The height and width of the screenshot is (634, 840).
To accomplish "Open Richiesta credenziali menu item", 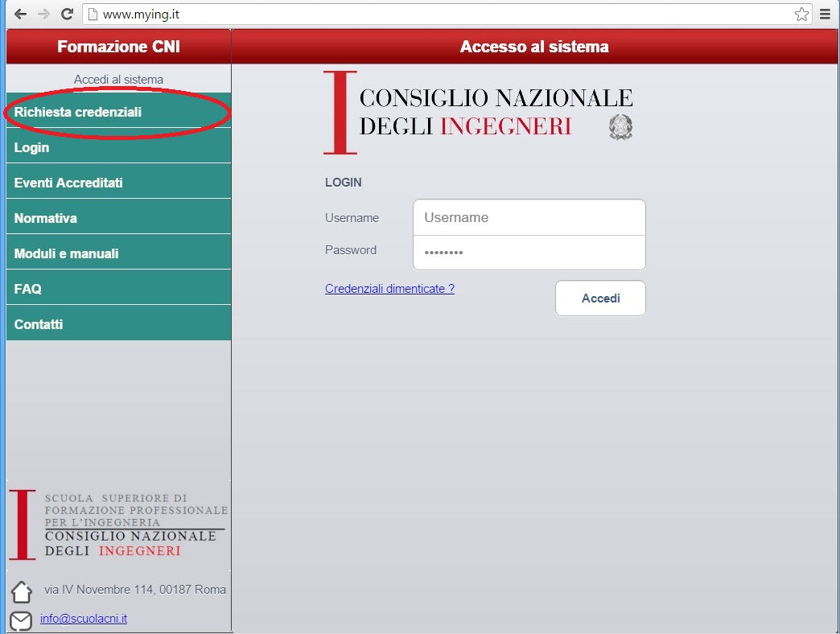I will [118, 112].
